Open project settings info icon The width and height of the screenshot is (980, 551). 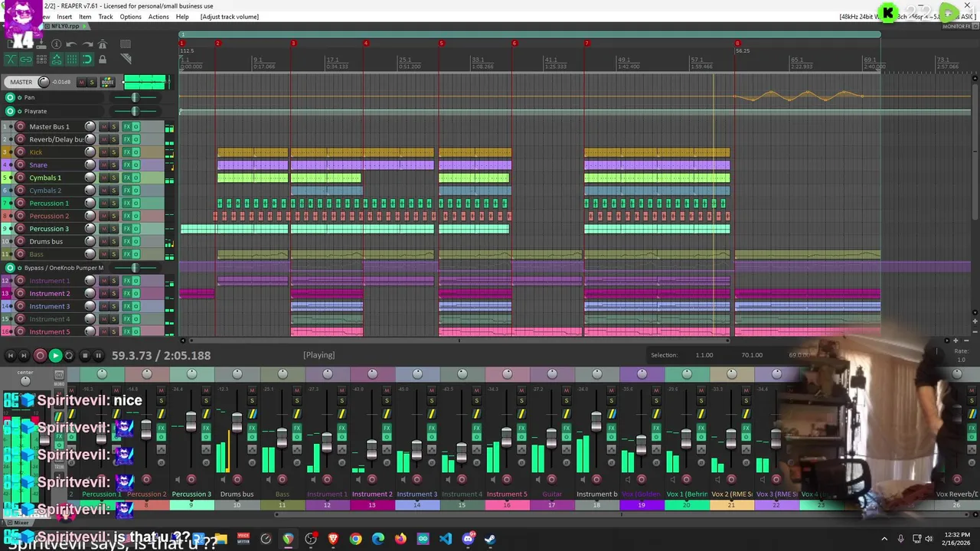pos(56,44)
